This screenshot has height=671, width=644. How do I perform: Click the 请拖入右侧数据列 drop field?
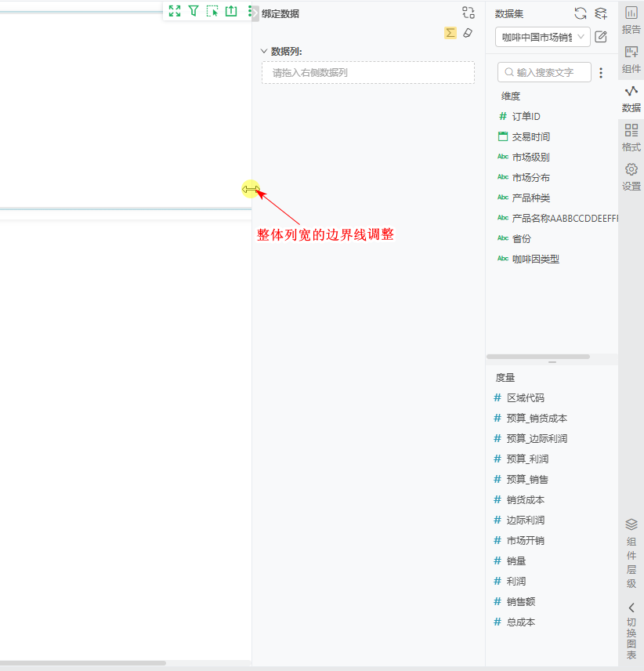(x=368, y=72)
